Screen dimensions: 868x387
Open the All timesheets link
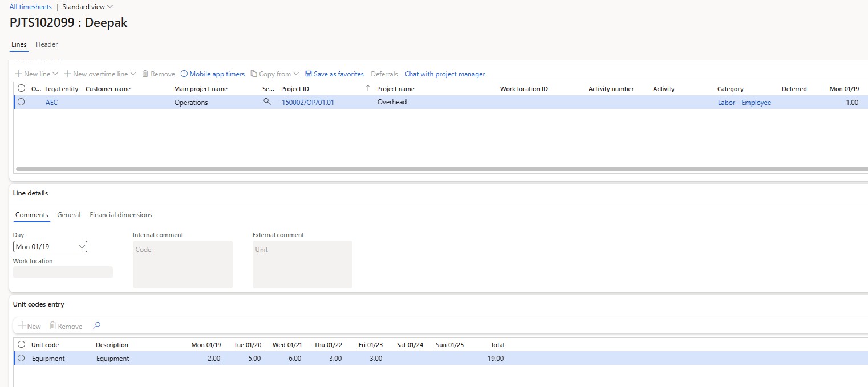point(31,7)
